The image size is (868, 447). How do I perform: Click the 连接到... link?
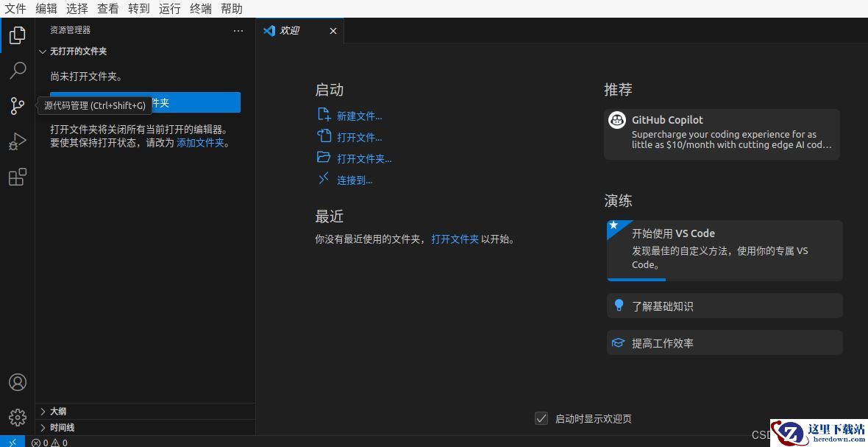tap(355, 180)
